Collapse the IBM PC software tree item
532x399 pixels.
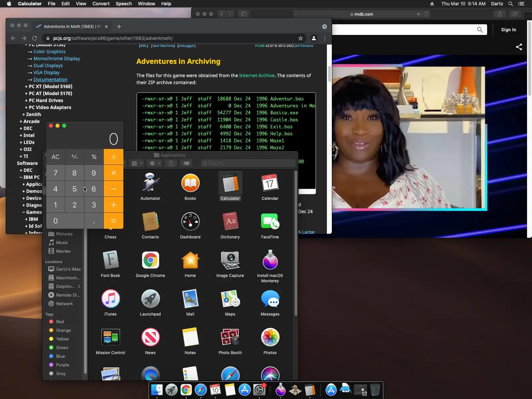(30, 177)
